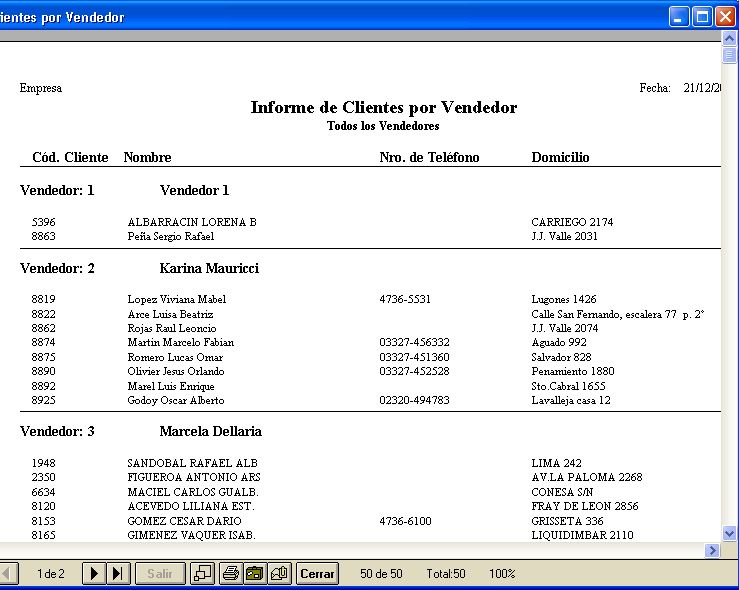This screenshot has width=739, height=590.
Task: Click client code 5396
Action: click(43, 222)
